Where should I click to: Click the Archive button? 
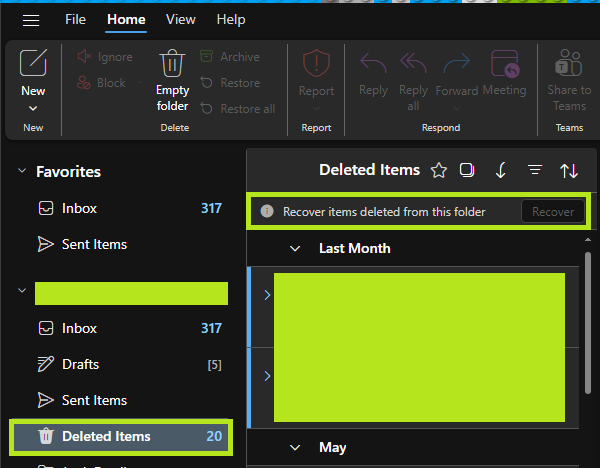(230, 57)
